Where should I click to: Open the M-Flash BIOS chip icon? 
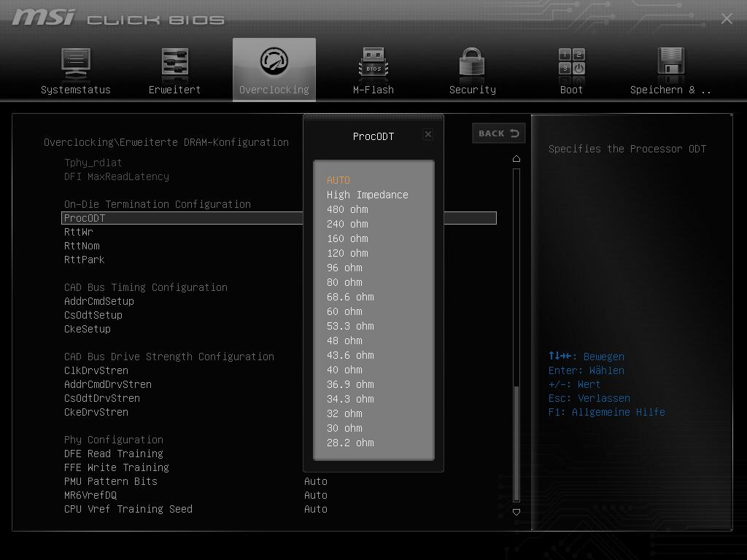[373, 62]
